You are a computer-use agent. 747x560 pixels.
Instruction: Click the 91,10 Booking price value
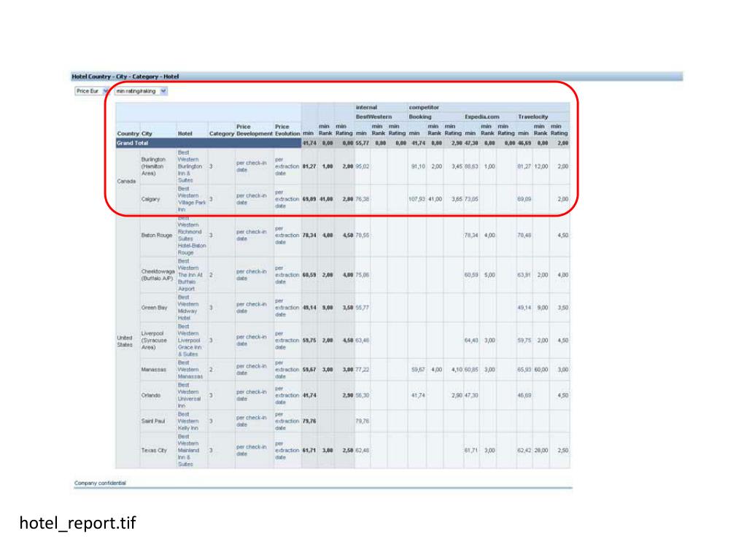click(x=418, y=166)
